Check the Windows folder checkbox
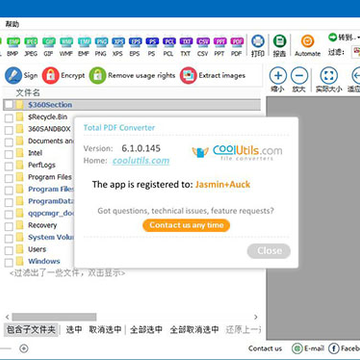 (9, 262)
